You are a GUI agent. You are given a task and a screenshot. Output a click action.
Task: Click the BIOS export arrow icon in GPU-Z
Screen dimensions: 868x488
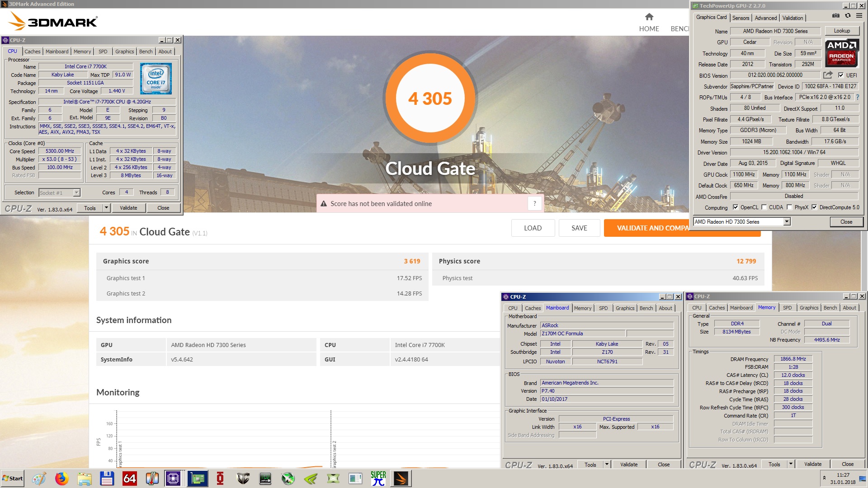[828, 75]
